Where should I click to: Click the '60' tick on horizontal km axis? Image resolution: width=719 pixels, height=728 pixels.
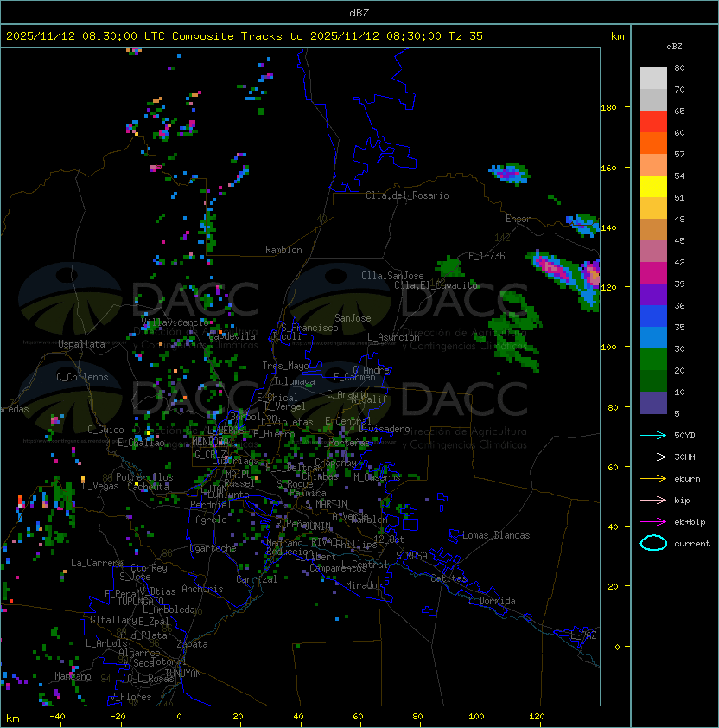(358, 717)
